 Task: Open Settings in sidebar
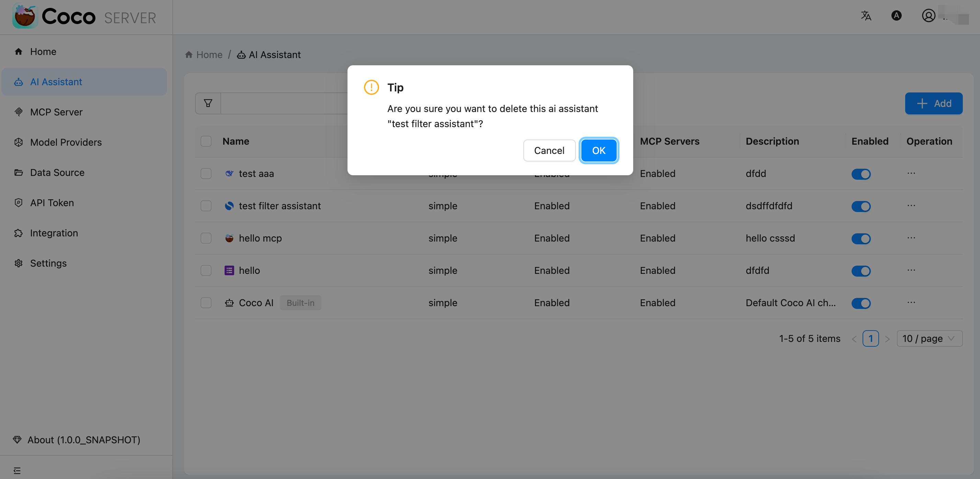click(84, 264)
